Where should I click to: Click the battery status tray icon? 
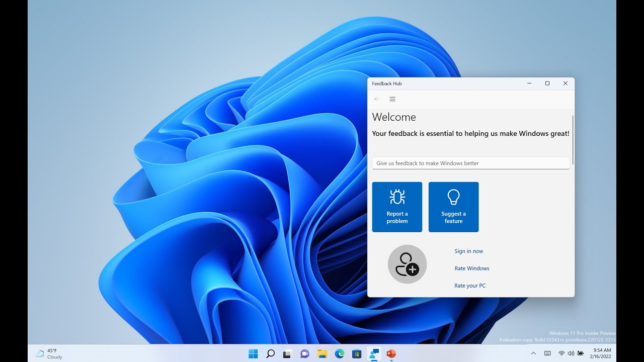pyautogui.click(x=581, y=353)
